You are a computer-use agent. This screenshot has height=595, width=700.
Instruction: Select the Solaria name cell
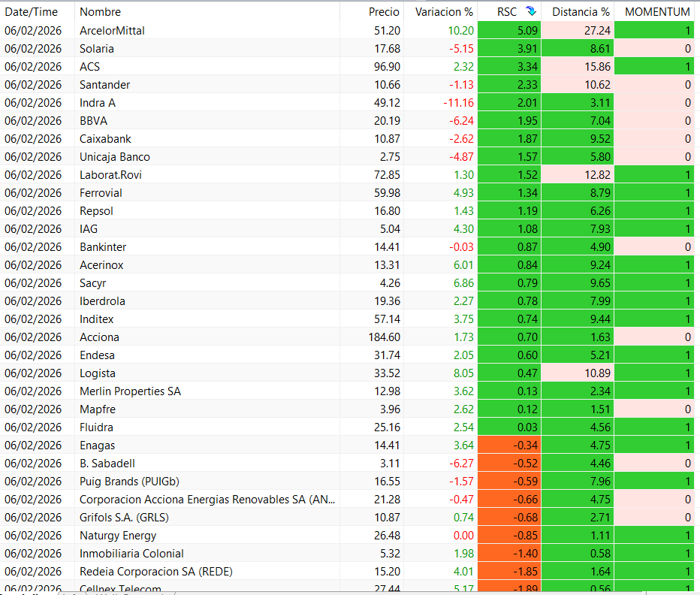(96, 49)
